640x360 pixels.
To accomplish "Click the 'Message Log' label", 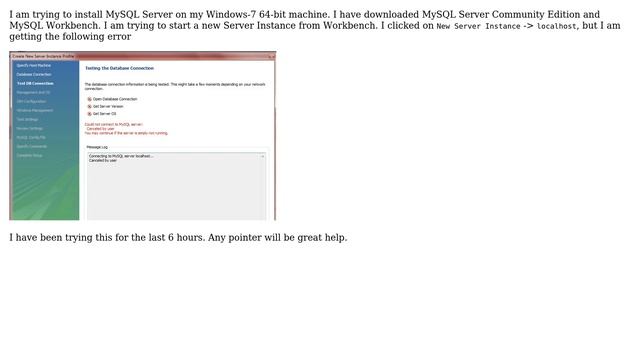I will pyautogui.click(x=97, y=147).
